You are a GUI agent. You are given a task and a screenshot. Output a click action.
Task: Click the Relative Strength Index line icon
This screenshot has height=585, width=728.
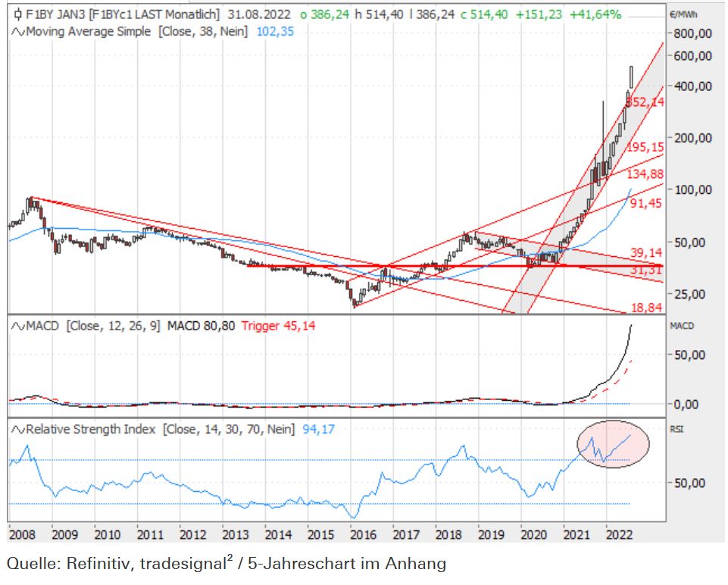[18, 430]
